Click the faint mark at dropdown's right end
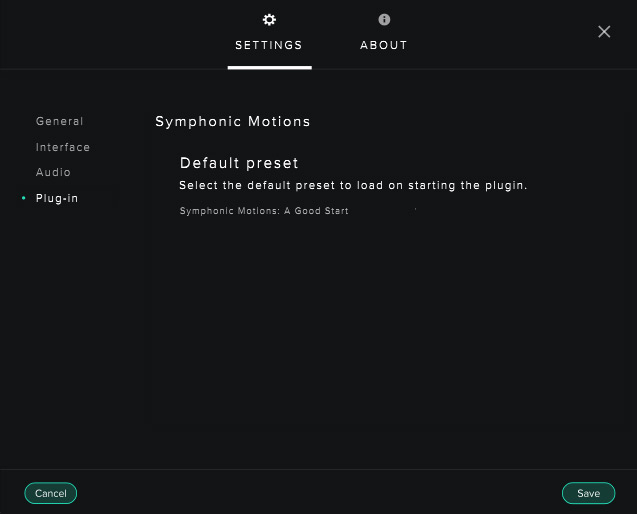The image size is (637, 514). (x=415, y=210)
